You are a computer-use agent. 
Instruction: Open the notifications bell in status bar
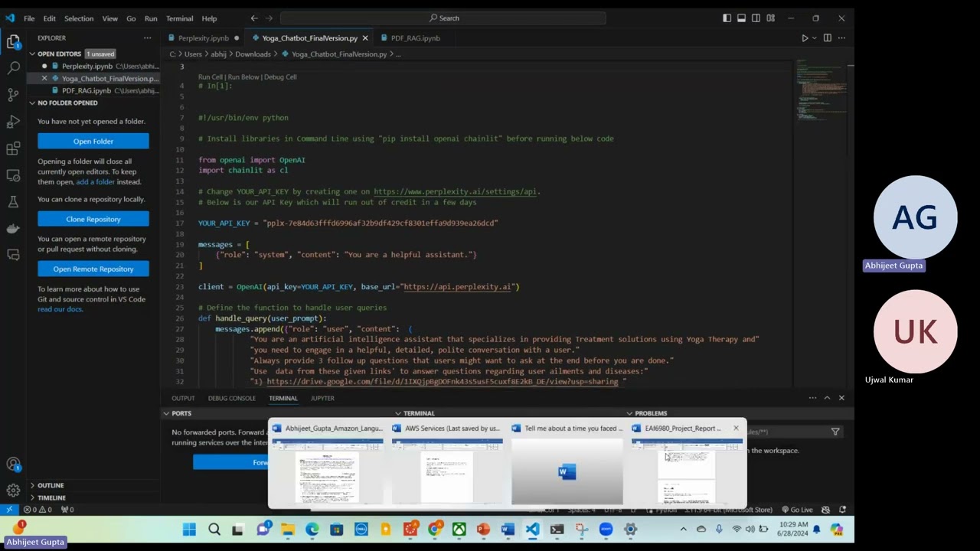[x=842, y=510]
